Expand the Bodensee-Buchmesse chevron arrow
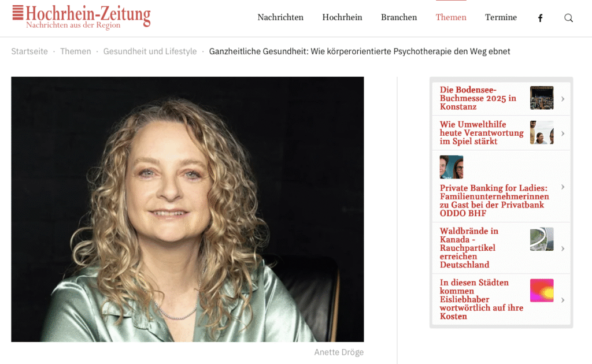This screenshot has width=592, height=364. click(x=563, y=99)
